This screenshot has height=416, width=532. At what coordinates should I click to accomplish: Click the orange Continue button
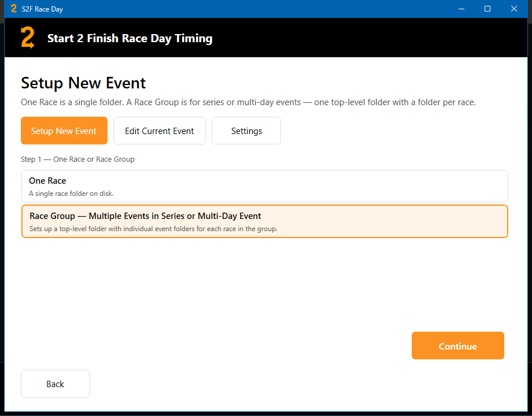(x=458, y=346)
